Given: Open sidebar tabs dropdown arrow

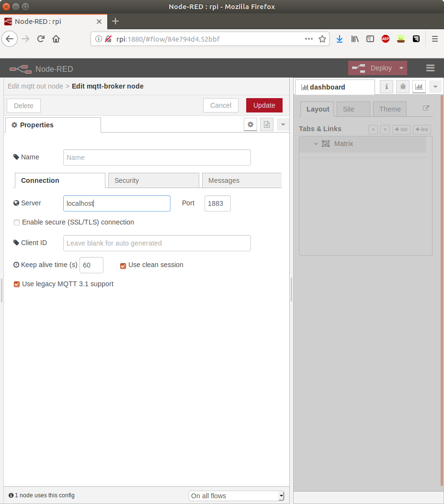Looking at the screenshot, I should (x=435, y=87).
